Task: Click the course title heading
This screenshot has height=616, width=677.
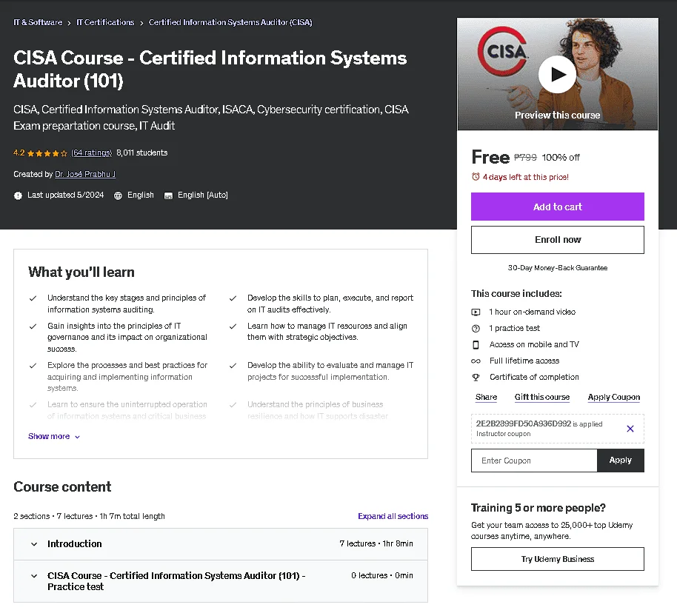Action: pyautogui.click(x=210, y=69)
